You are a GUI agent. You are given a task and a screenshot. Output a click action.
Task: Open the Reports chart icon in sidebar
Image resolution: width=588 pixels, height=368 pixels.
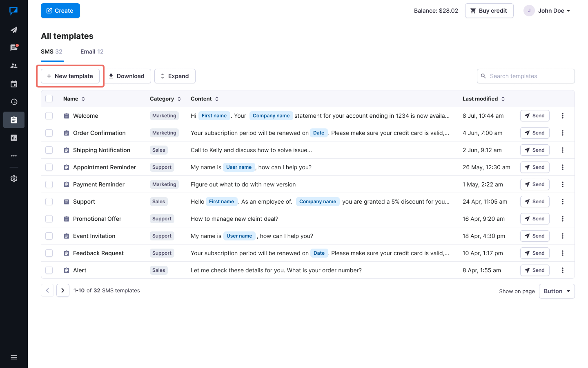(x=14, y=138)
